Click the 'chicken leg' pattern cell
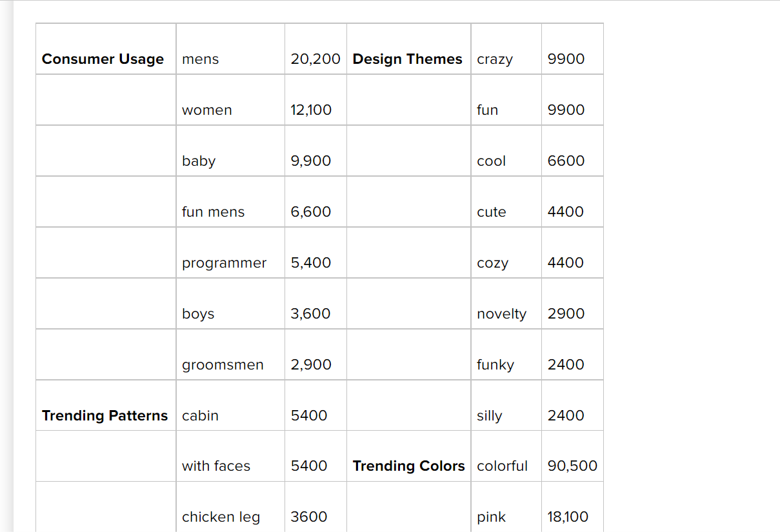This screenshot has width=780, height=532. pyautogui.click(x=230, y=507)
